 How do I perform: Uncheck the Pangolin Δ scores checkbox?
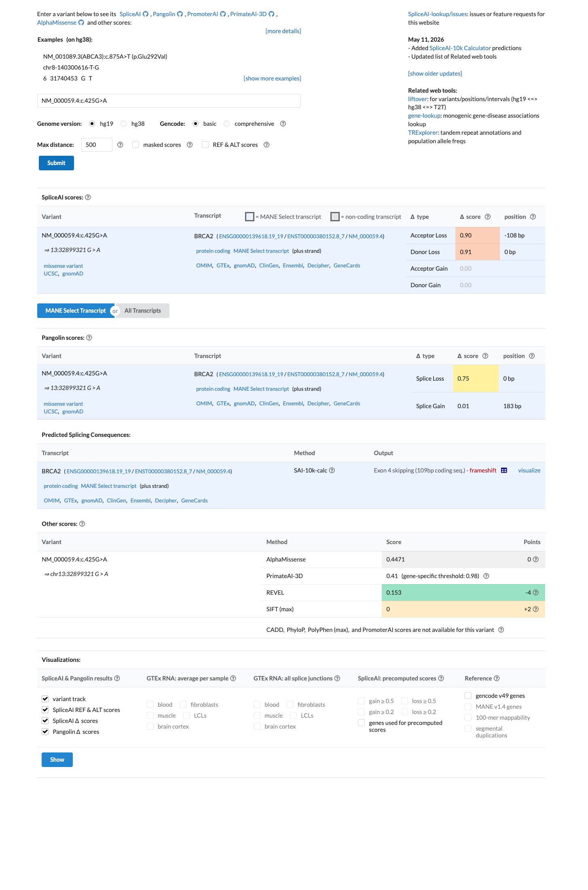pyautogui.click(x=45, y=731)
